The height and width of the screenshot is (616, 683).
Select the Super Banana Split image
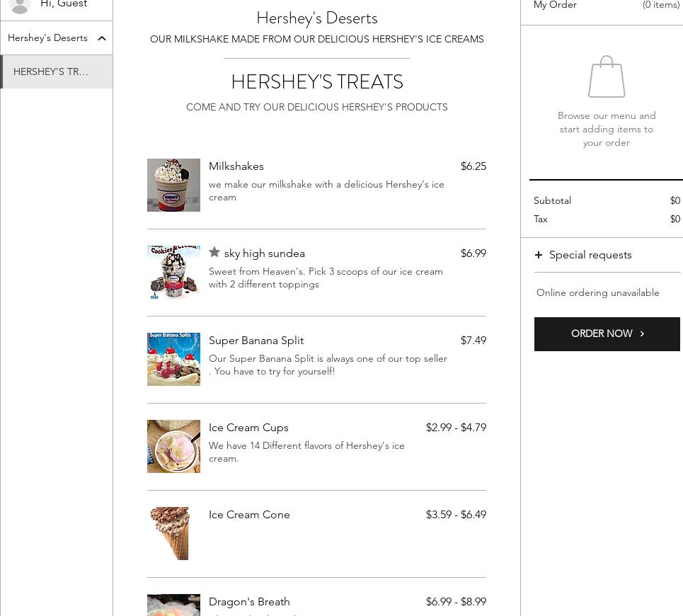point(173,359)
